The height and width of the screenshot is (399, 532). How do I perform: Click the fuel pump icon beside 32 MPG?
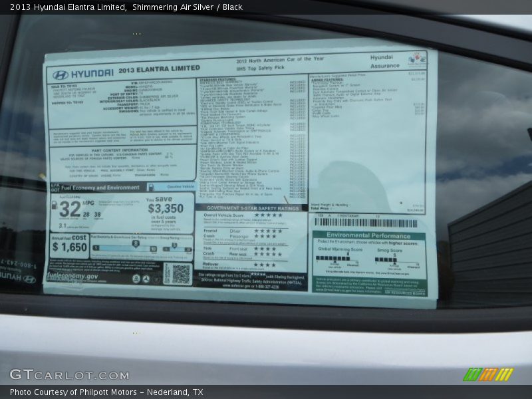click(54, 205)
